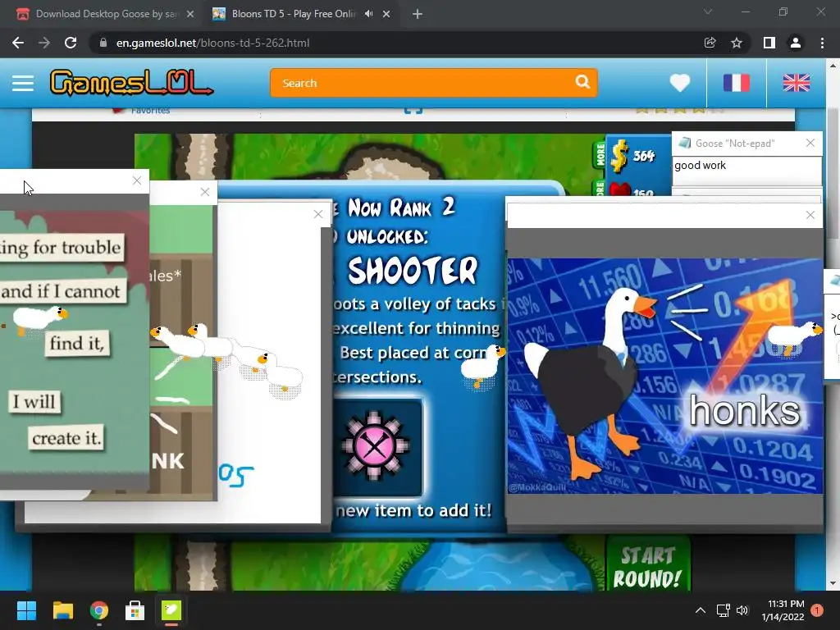
Task: Click the volume speaker icon in the tray
Action: (x=742, y=610)
